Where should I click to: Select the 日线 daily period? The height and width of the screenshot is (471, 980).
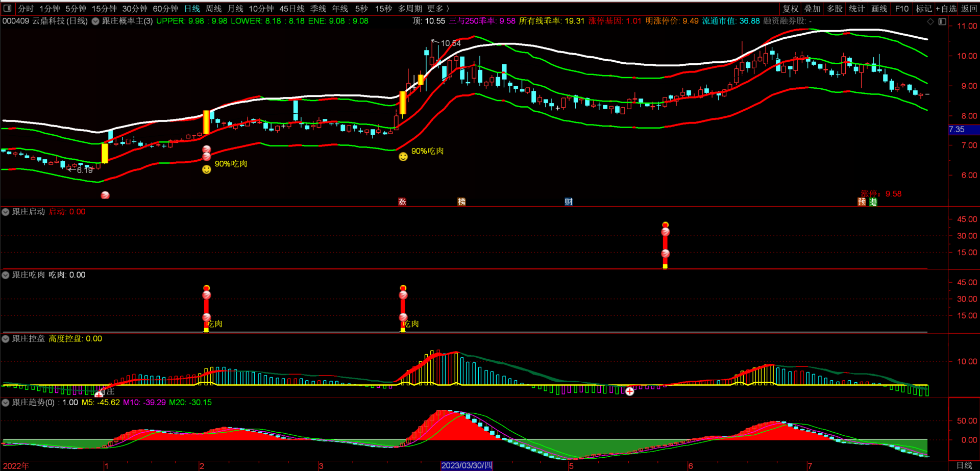pyautogui.click(x=192, y=9)
